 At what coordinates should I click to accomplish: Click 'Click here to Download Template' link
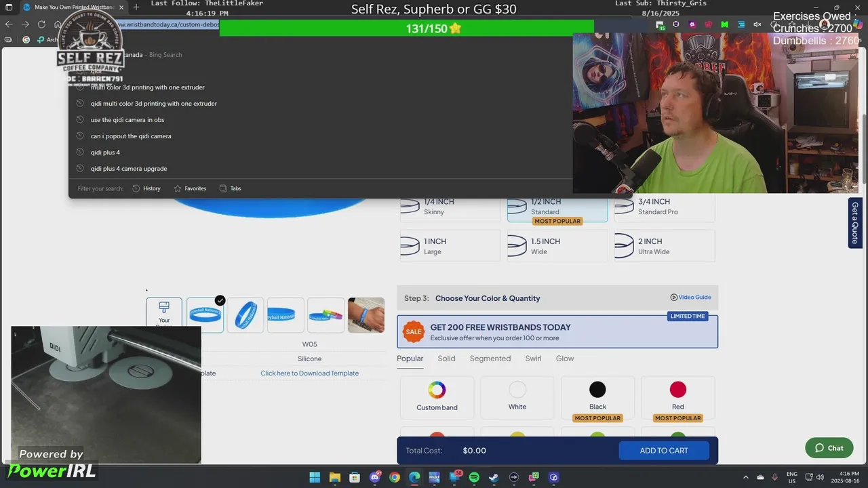tap(309, 373)
